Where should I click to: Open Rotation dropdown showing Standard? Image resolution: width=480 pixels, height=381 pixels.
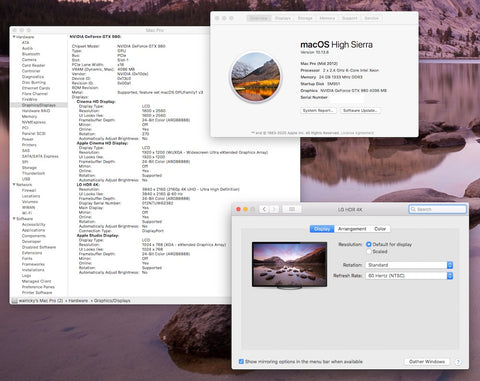click(x=409, y=265)
